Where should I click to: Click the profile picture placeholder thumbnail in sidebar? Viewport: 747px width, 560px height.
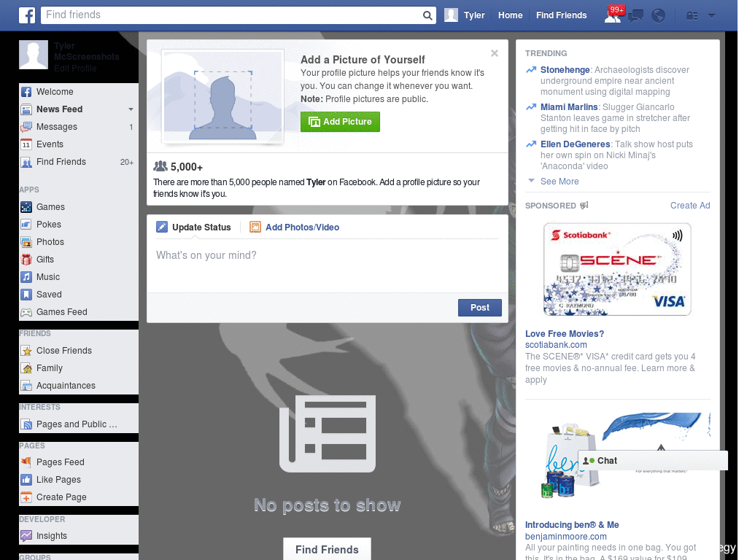click(34, 55)
